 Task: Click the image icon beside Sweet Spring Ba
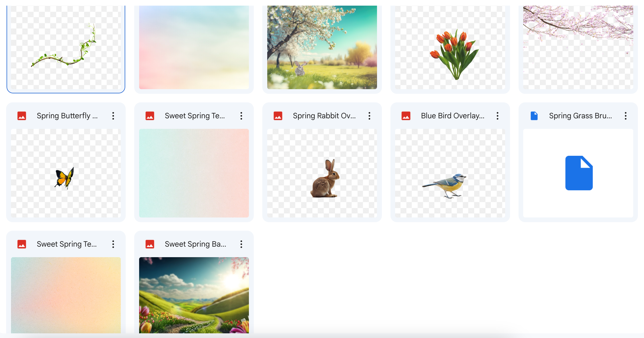(x=150, y=244)
